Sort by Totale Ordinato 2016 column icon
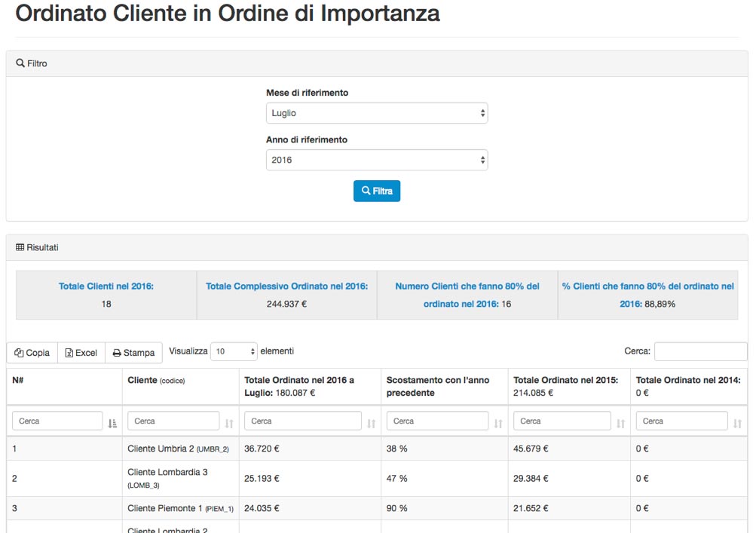This screenshot has width=756, height=533. (x=372, y=424)
